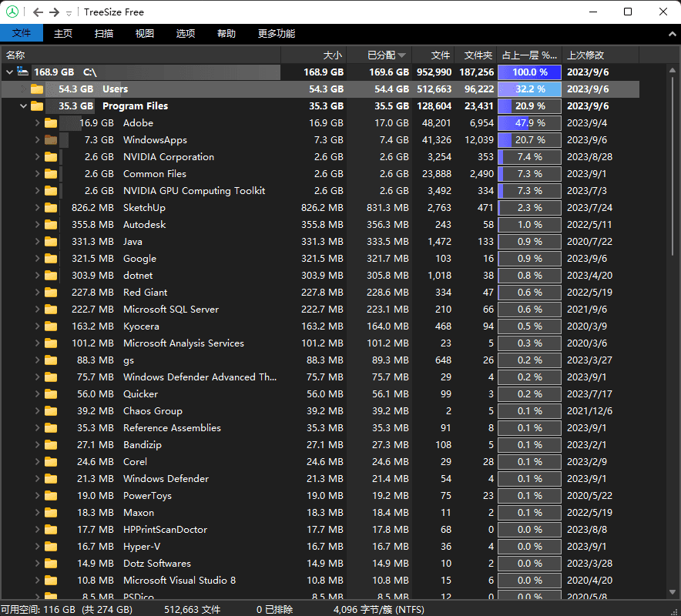Click the PowerToys folder icon
The height and width of the screenshot is (616, 681).
click(51, 495)
